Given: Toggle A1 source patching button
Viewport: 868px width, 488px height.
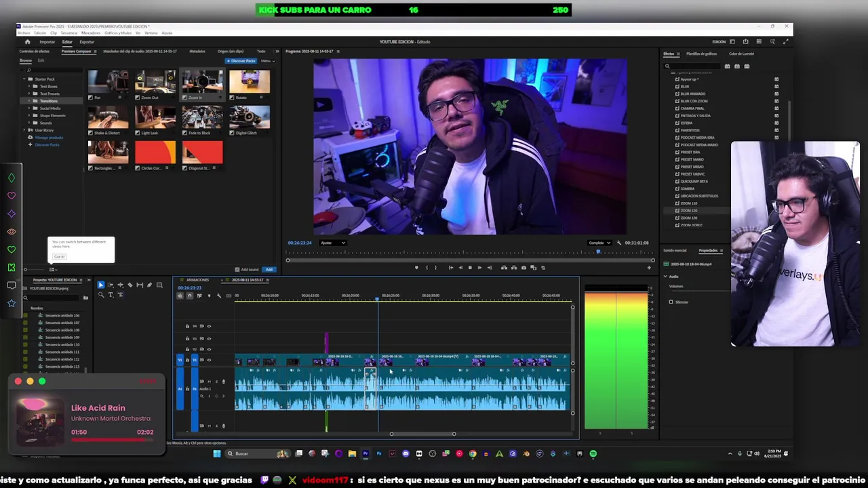Looking at the screenshot, I should tap(180, 389).
